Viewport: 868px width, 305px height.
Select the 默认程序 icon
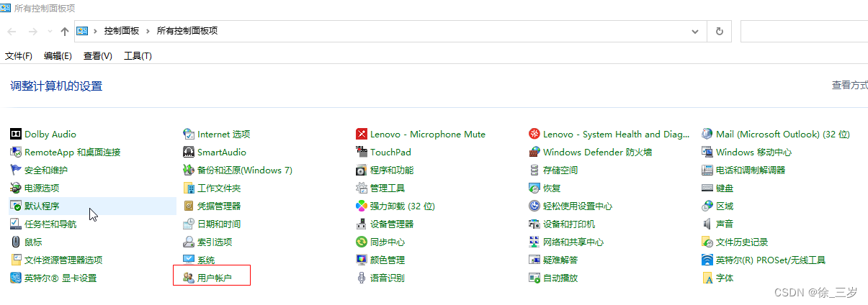tap(16, 206)
